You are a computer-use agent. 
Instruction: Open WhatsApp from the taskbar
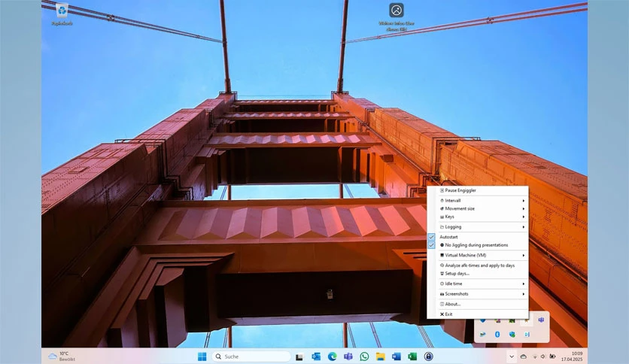coord(364,356)
